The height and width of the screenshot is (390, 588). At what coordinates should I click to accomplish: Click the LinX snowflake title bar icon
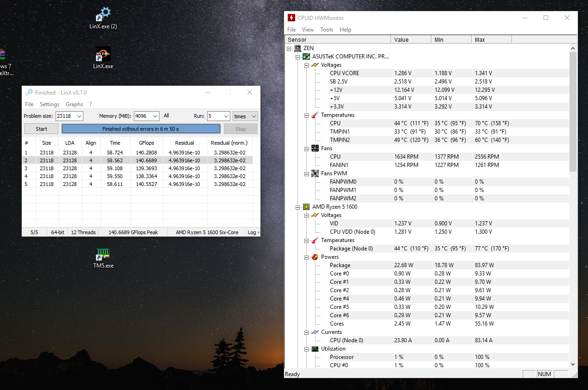click(29, 92)
